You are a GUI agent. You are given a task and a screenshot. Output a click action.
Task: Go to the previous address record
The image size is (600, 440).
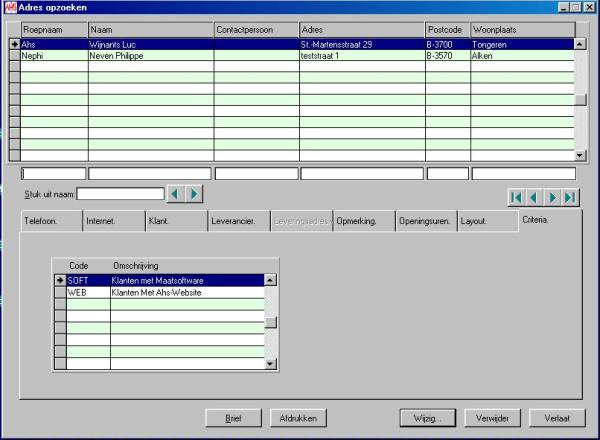534,198
